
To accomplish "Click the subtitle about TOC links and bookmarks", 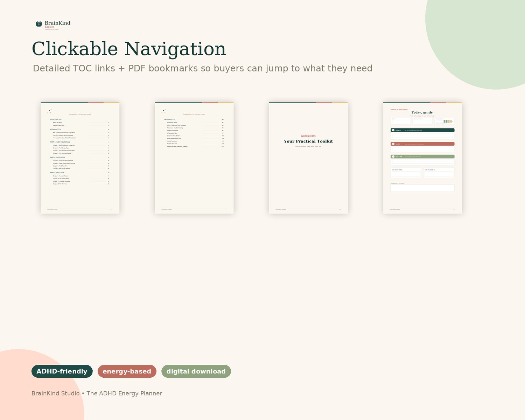I will tap(203, 68).
